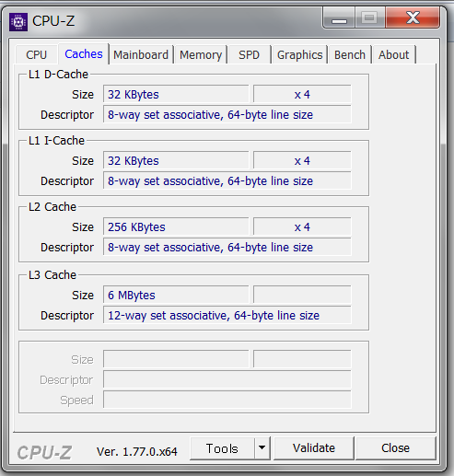Click the L3 Cache 12-way descriptor value
454x476 pixels.
coord(227,315)
